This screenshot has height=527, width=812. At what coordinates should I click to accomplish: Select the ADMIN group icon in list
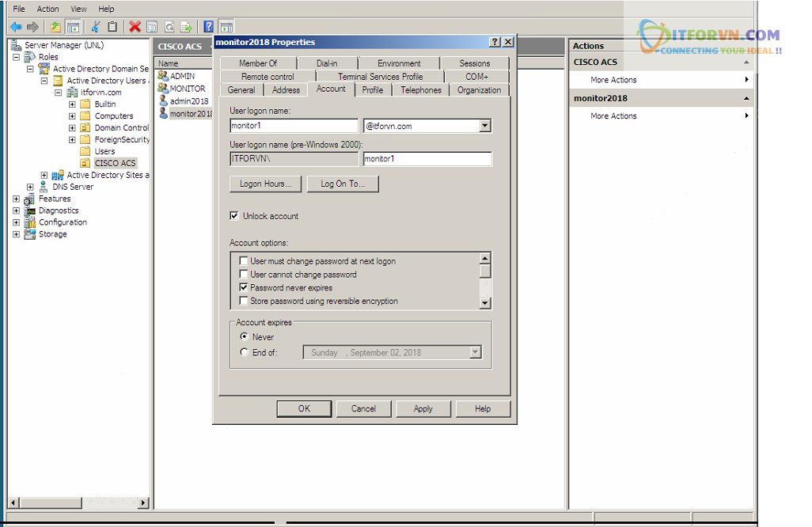click(x=163, y=76)
